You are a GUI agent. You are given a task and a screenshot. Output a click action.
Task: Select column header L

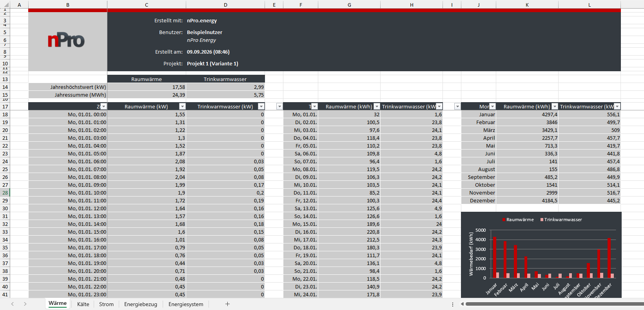click(x=590, y=5)
